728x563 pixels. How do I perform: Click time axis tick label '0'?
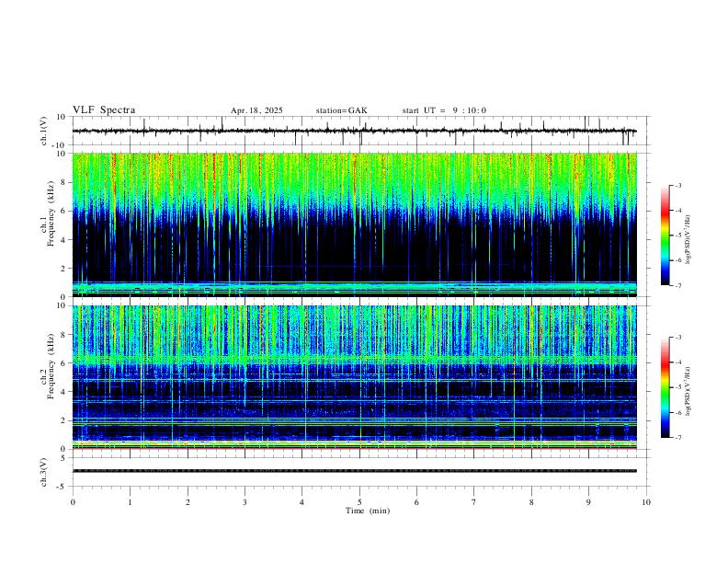click(x=73, y=502)
